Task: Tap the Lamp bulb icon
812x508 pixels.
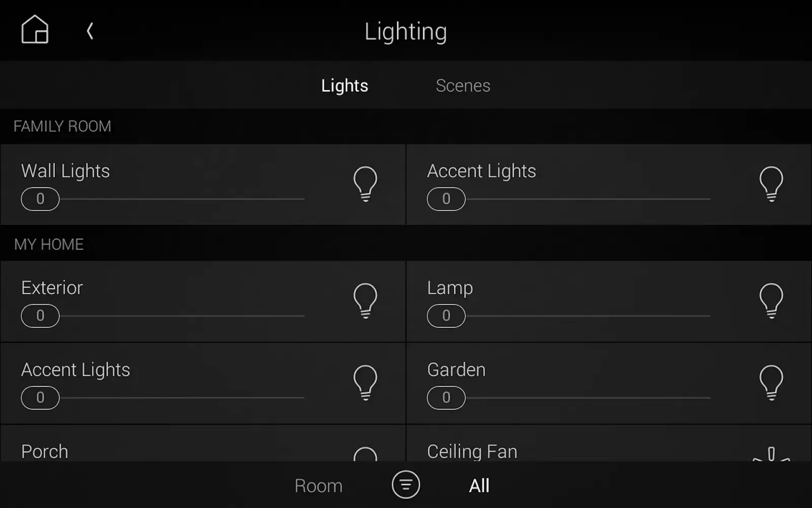Action: (x=771, y=301)
